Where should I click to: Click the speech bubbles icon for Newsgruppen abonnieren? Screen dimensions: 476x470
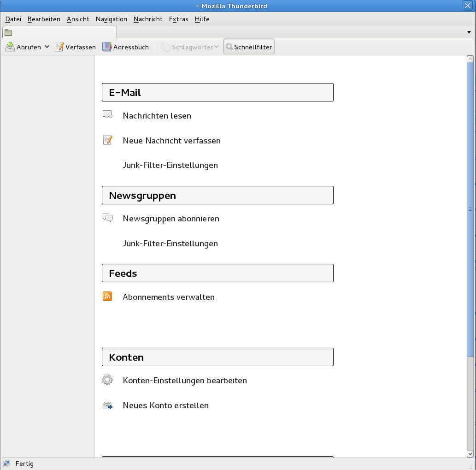point(107,218)
